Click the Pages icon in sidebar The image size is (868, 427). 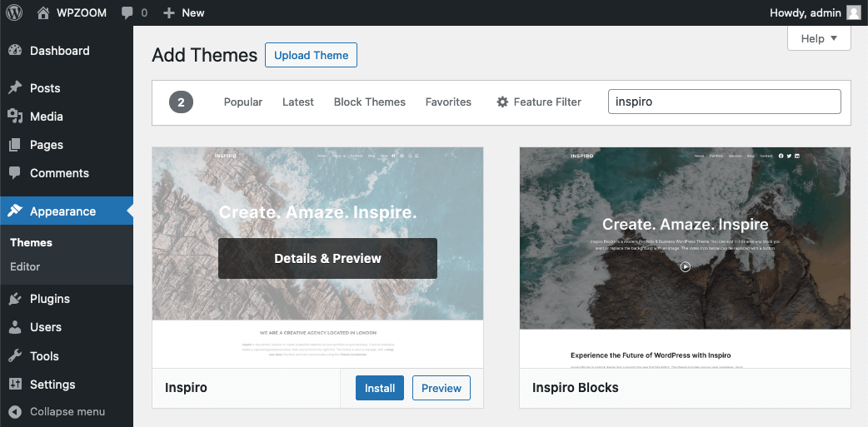click(15, 145)
